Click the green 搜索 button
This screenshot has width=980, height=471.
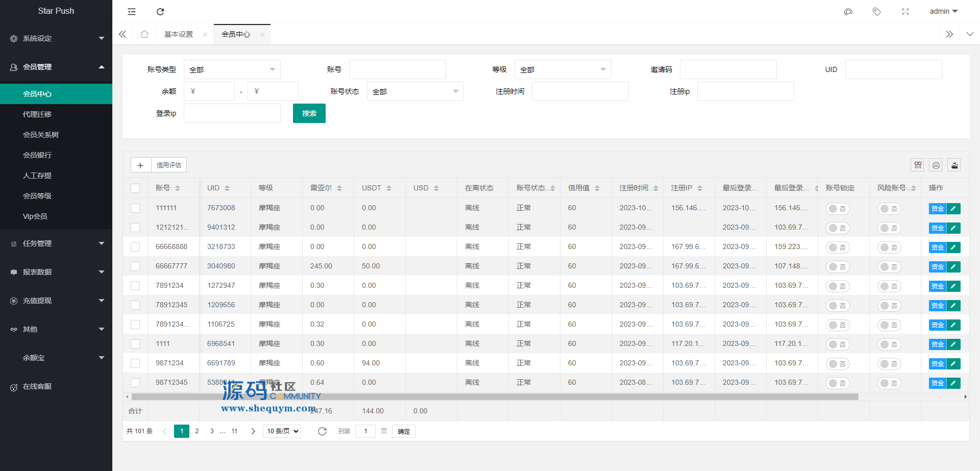point(309,113)
